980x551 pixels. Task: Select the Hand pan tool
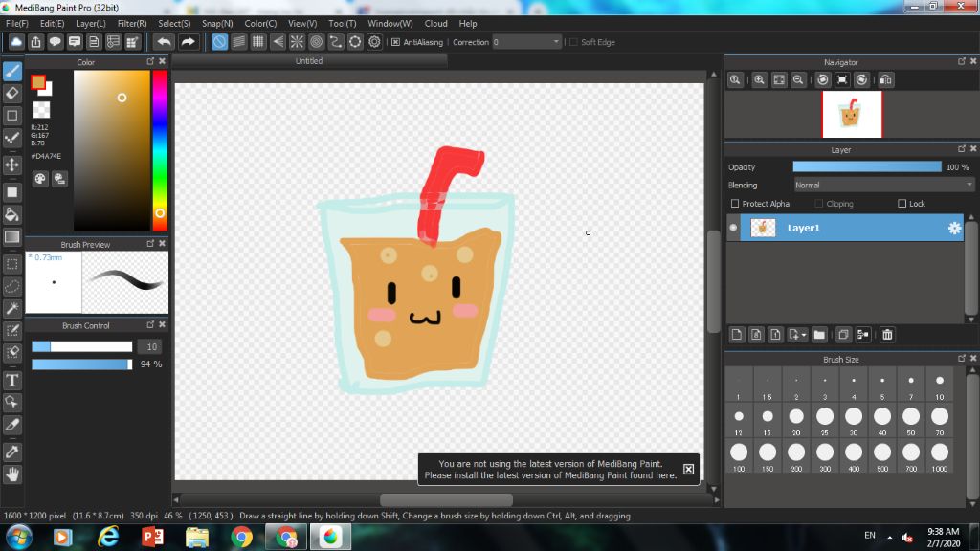pyautogui.click(x=11, y=474)
